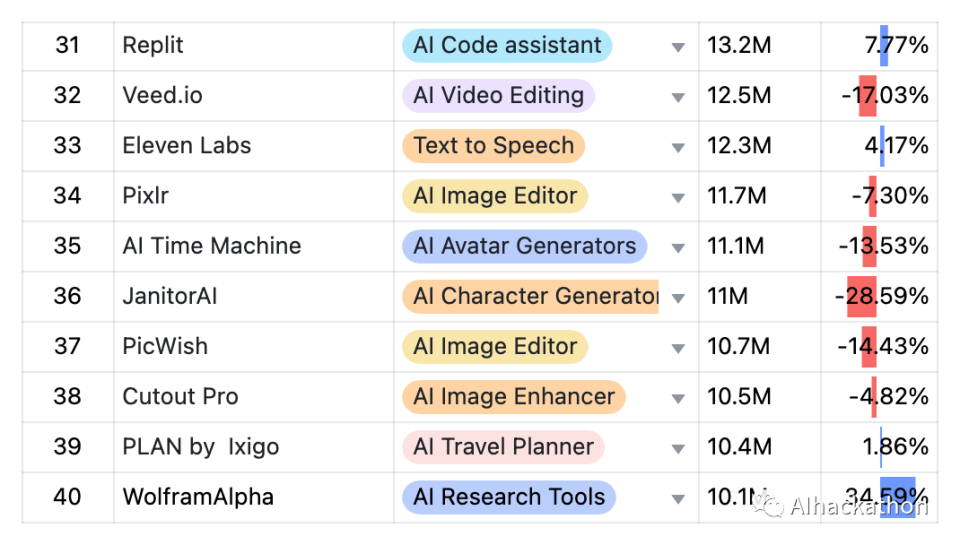The width and height of the screenshot is (960, 545).
Task: Expand dropdown arrow beside AI Image Enhancer
Action: click(x=678, y=398)
